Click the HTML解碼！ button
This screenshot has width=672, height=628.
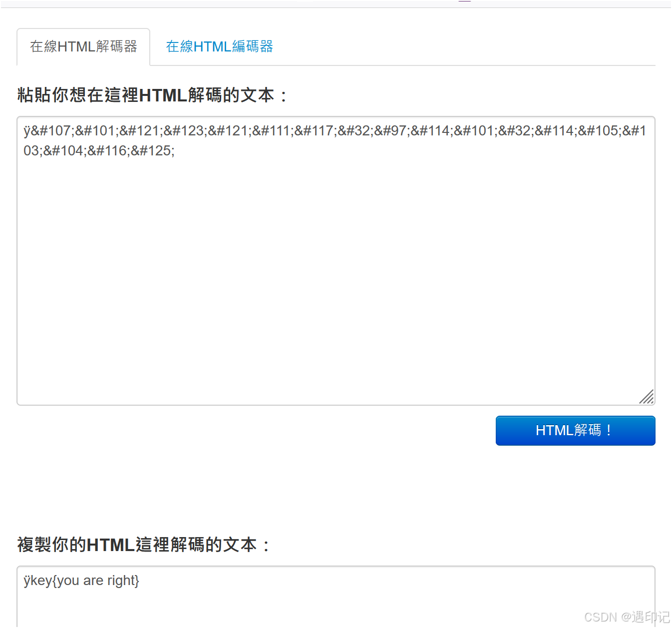pyautogui.click(x=575, y=431)
